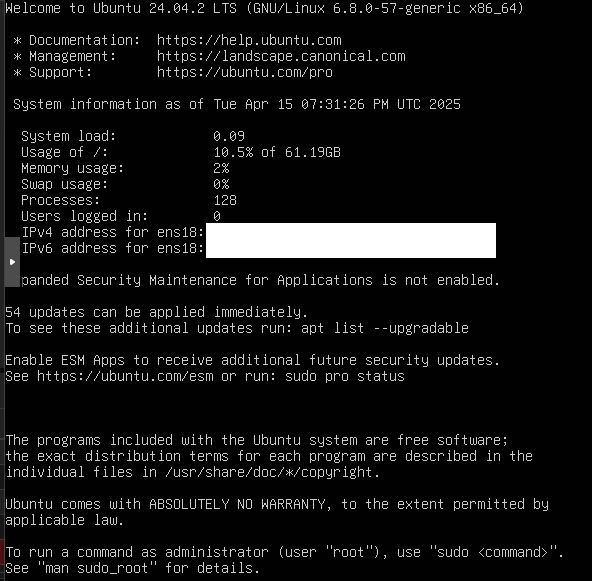
Task: Select the sudo pro status command text
Action: tap(345, 376)
